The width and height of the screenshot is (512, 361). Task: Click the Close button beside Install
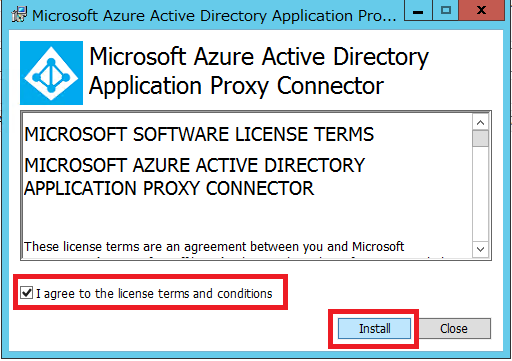[x=454, y=329]
